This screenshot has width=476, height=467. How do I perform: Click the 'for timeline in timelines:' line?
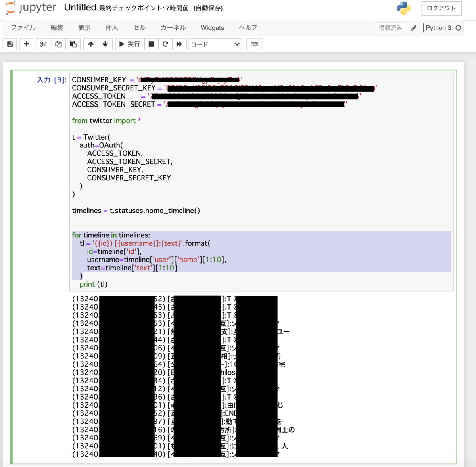(111, 235)
